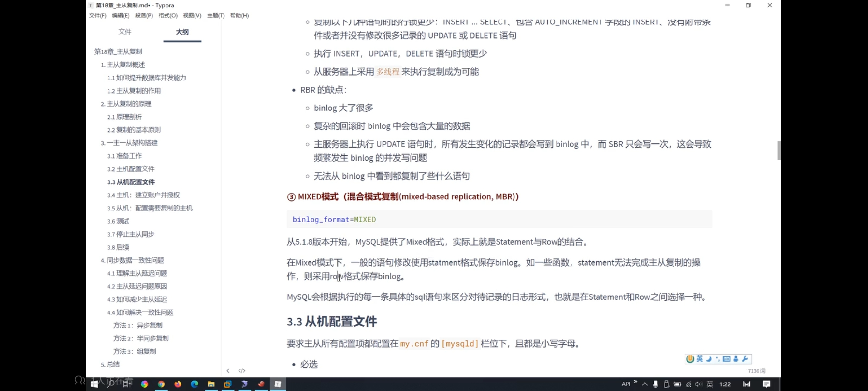The height and width of the screenshot is (391, 868).
Task: Go to outline 3.4 主机：建立账户并授权
Action: pyautogui.click(x=143, y=195)
